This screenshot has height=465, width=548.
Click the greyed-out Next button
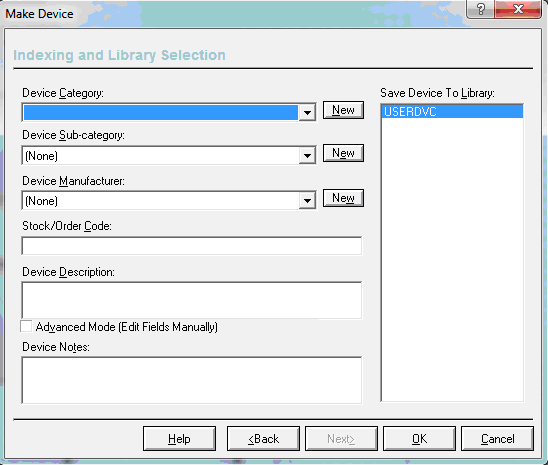point(341,438)
